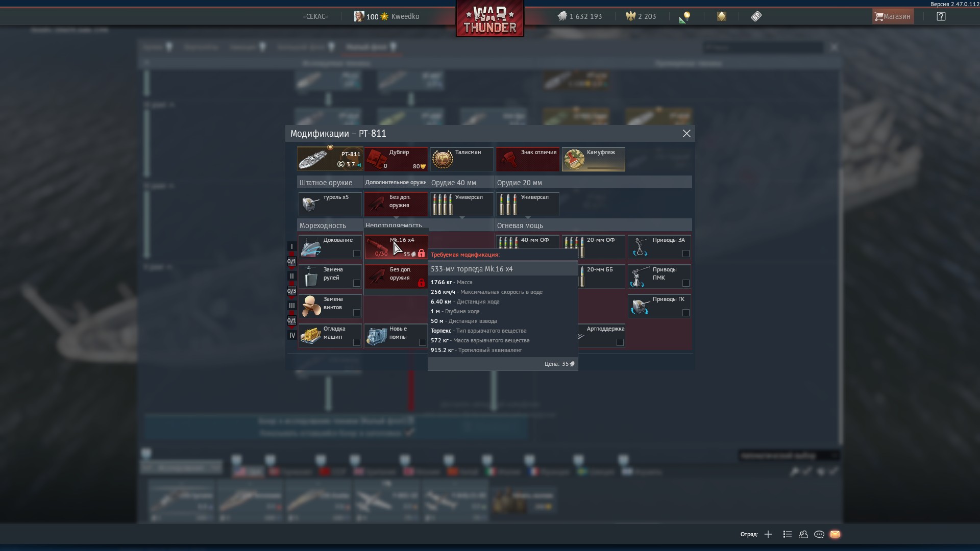This screenshot has height=551, width=980.
Task: Click the War Thunder logo
Action: point(490,19)
